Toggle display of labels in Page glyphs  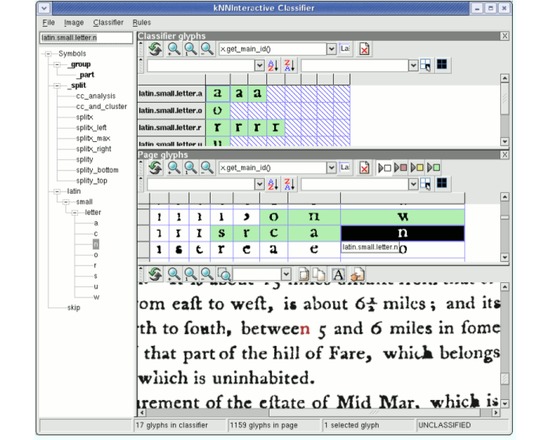[x=345, y=167]
